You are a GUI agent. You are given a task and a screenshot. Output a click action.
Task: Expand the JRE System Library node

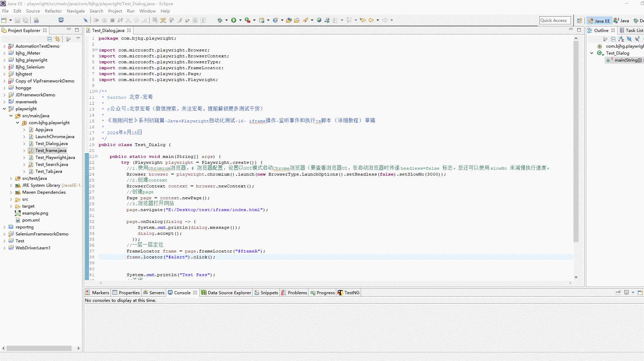pos(11,185)
